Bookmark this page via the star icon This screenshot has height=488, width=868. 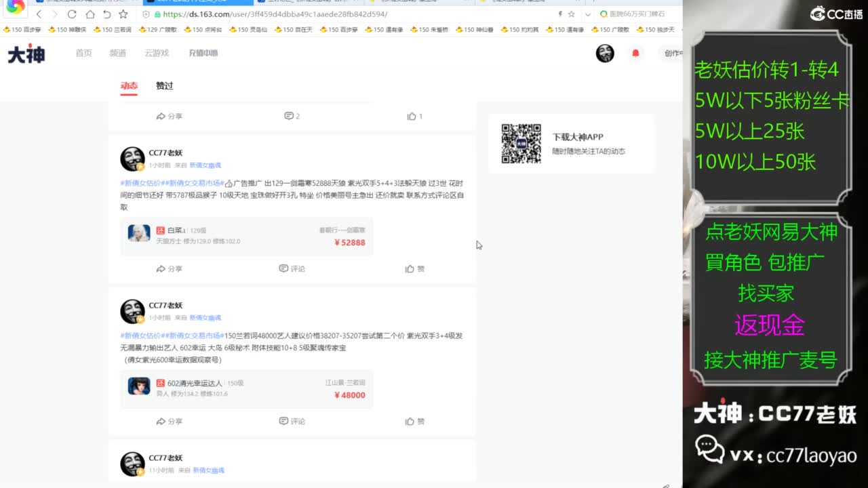coord(572,14)
